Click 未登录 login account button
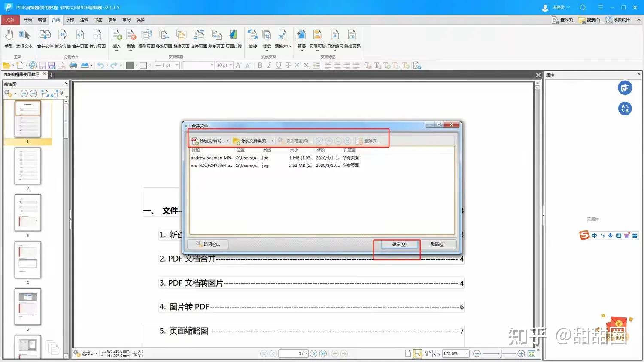The image size is (644, 362). (556, 7)
